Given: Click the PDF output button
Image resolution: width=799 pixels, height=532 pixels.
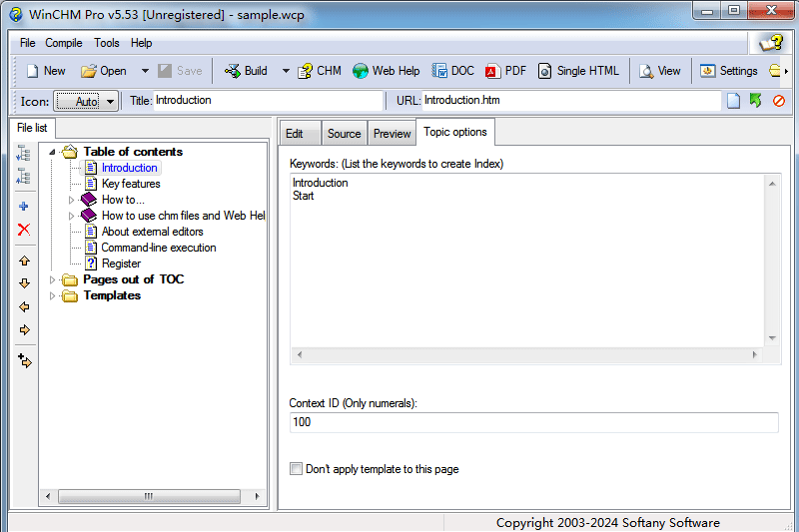Looking at the screenshot, I should 506,71.
